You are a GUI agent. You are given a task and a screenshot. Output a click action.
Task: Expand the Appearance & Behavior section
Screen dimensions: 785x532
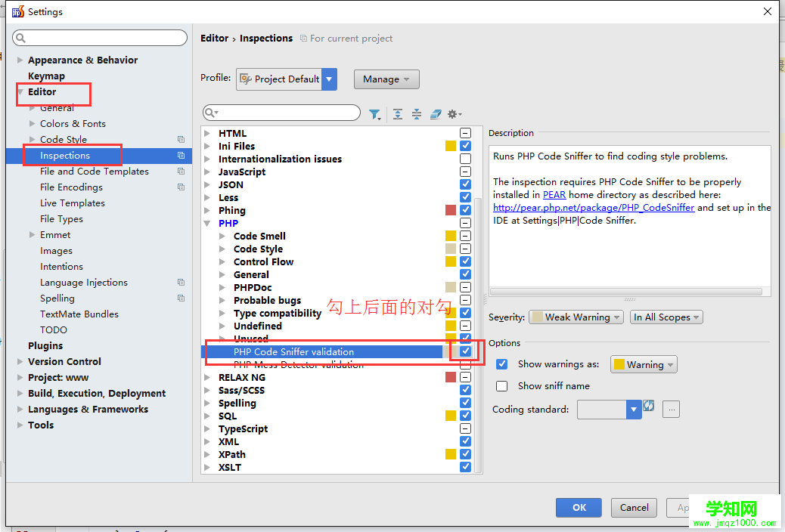20,60
